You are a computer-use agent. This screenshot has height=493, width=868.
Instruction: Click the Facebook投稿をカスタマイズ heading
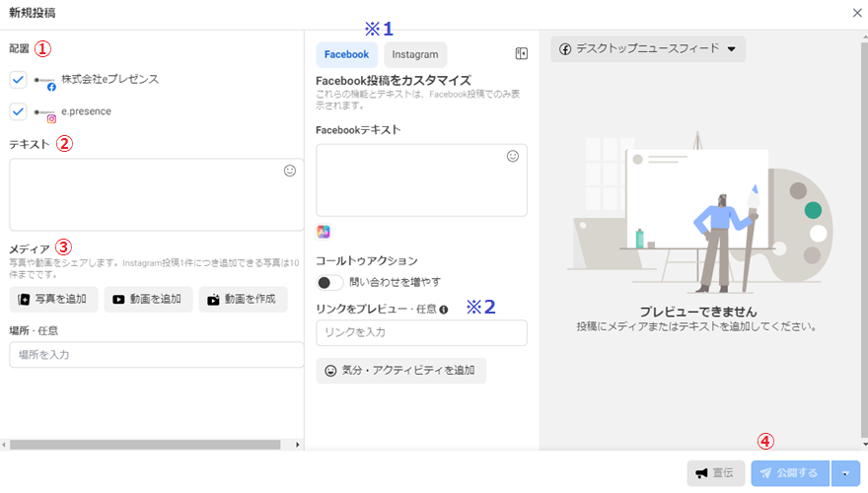393,81
